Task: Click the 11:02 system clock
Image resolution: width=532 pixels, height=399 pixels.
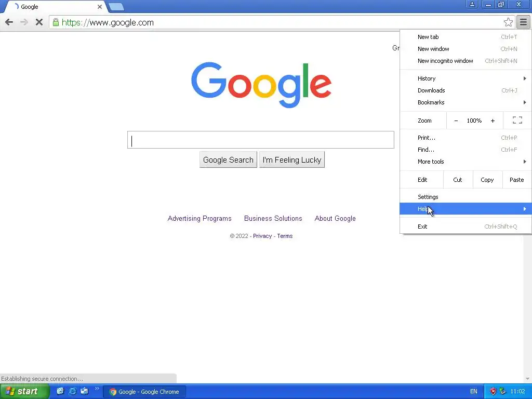Action: (517, 392)
